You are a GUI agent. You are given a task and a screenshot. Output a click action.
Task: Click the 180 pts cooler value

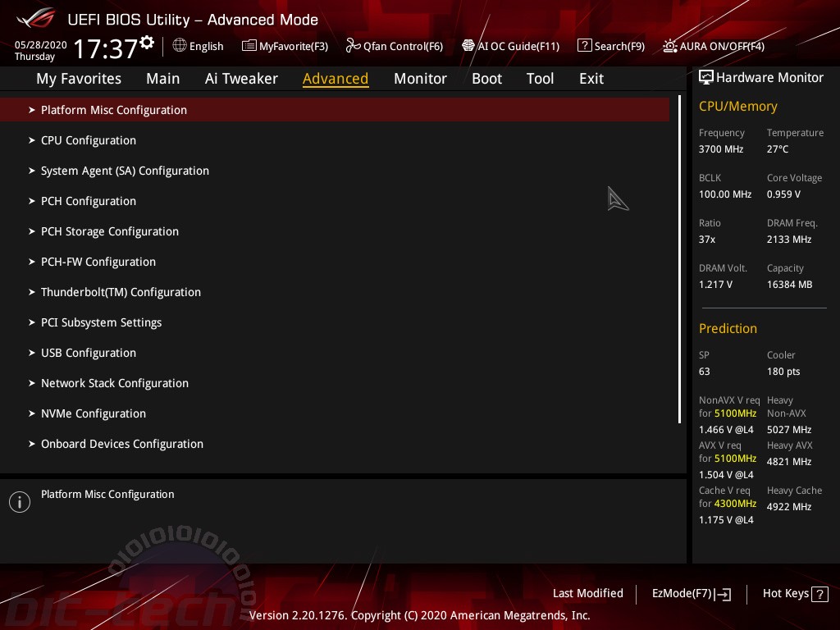[x=783, y=372]
